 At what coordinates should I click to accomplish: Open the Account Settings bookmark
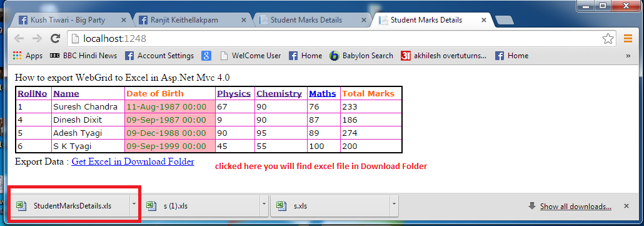pyautogui.click(x=160, y=56)
